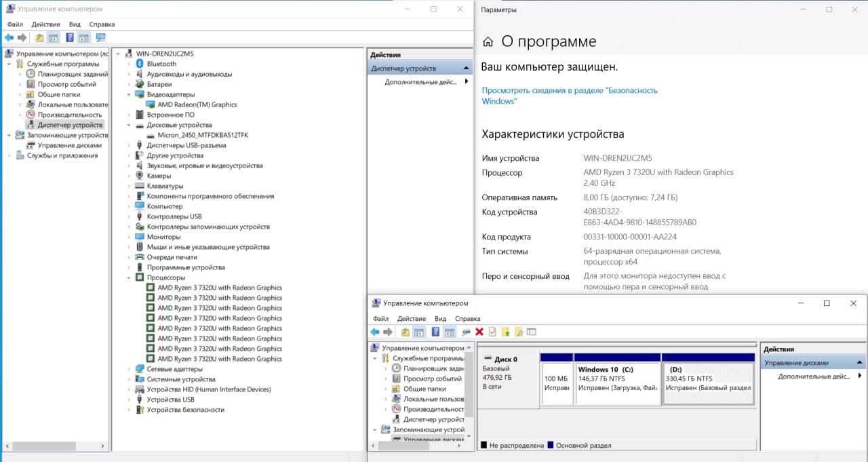Image resolution: width=868 pixels, height=462 pixels.
Task: Select Устройства HID (Human Interface Devices)
Action: (209, 389)
